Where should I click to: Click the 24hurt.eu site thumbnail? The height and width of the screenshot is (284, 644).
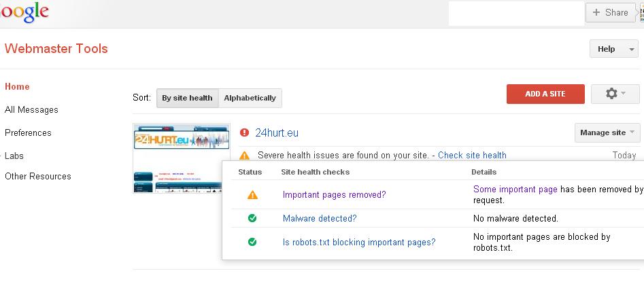pos(182,158)
